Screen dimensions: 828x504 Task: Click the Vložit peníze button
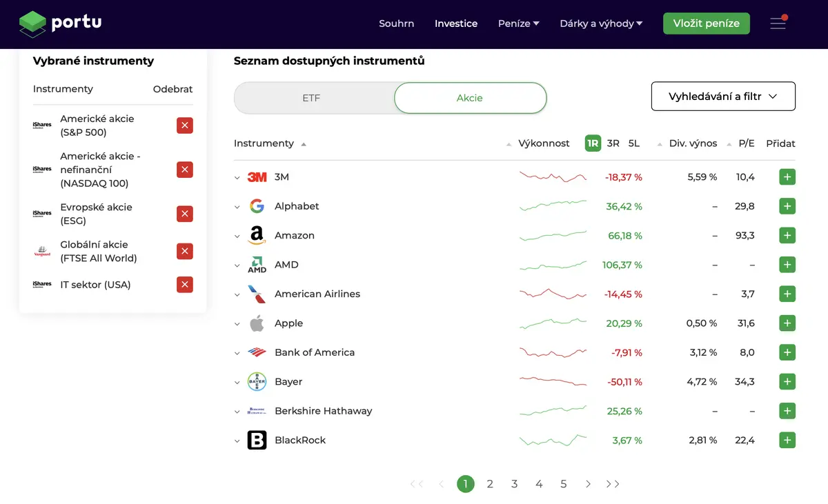pyautogui.click(x=707, y=23)
